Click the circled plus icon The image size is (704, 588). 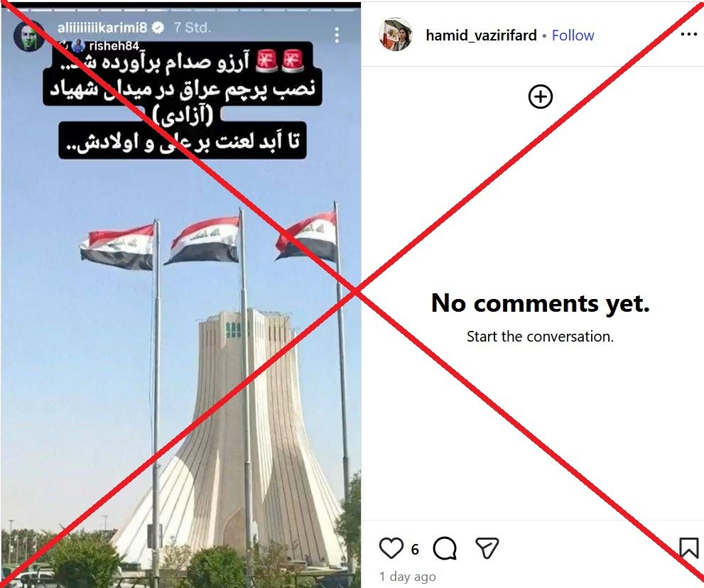[x=540, y=97]
